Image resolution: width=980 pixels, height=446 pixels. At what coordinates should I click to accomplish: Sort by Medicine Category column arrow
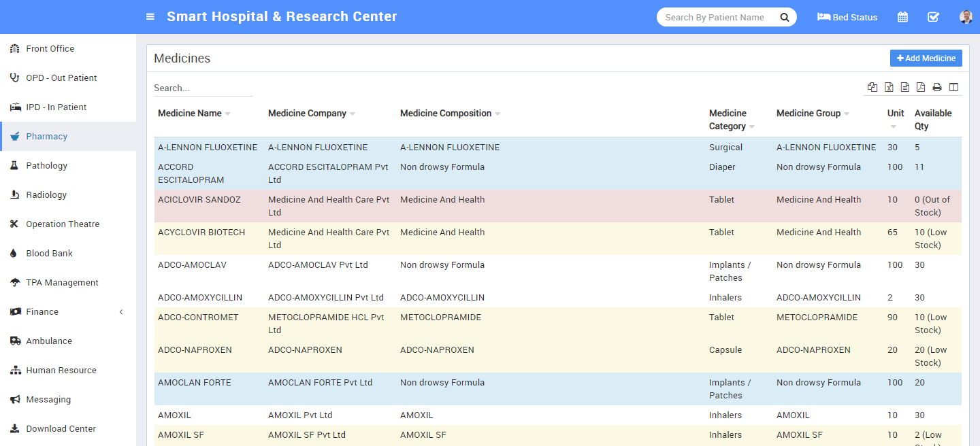[x=752, y=127]
